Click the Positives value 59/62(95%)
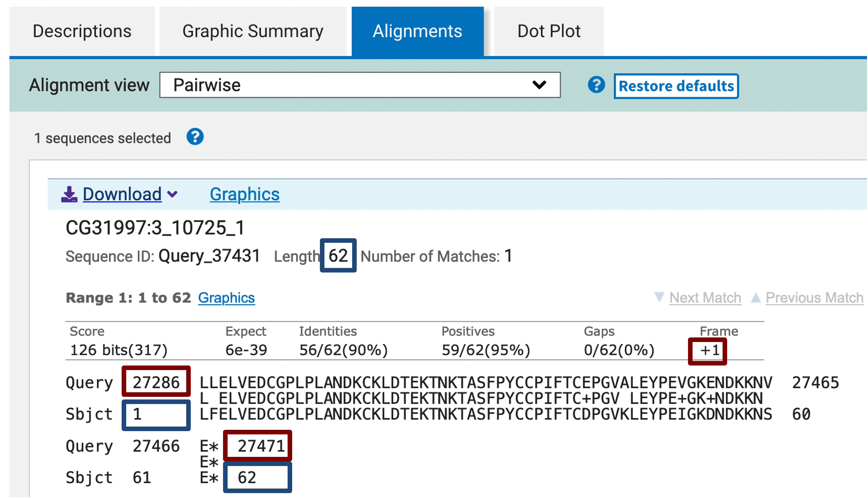Viewport: 868px width, 498px height. [x=486, y=350]
